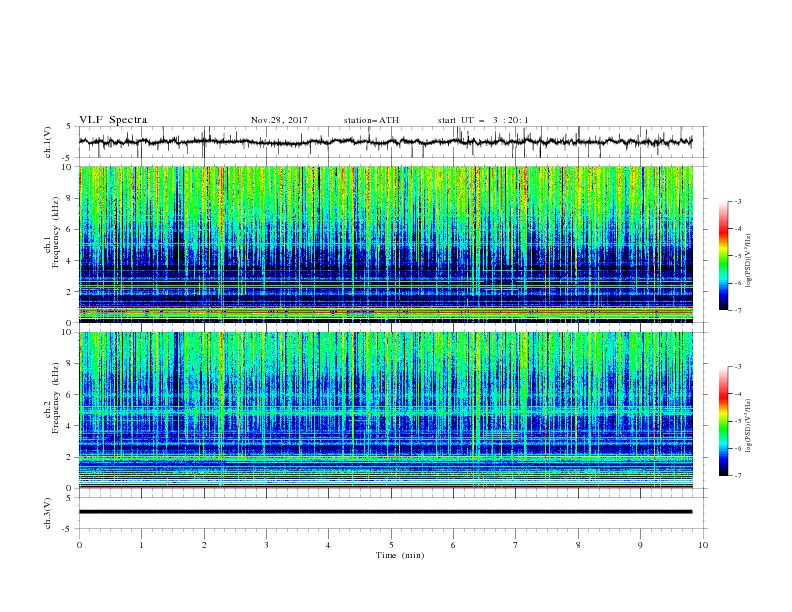Select the 'ch.1 Frequency (kHz)' axis label

[x=52, y=232]
